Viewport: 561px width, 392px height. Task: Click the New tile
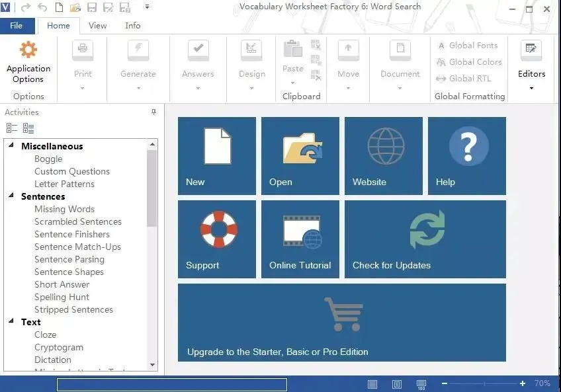[217, 156]
